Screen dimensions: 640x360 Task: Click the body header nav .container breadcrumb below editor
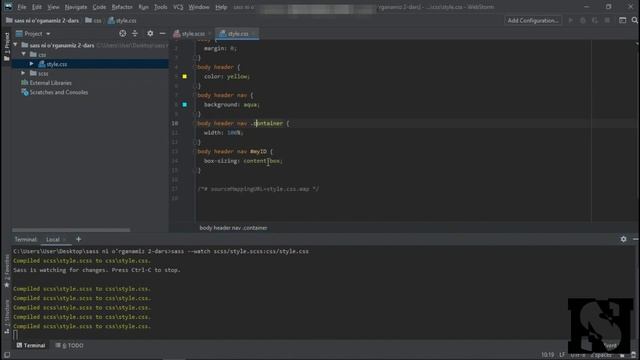tap(233, 228)
